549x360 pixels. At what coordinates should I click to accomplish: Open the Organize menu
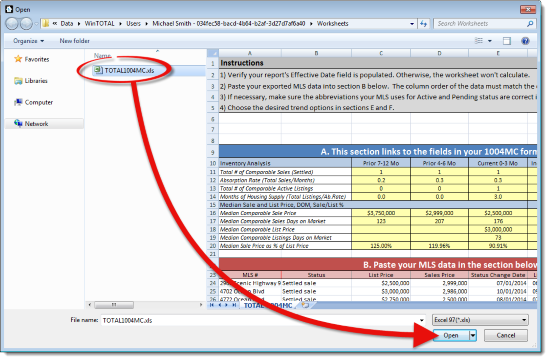click(29, 41)
